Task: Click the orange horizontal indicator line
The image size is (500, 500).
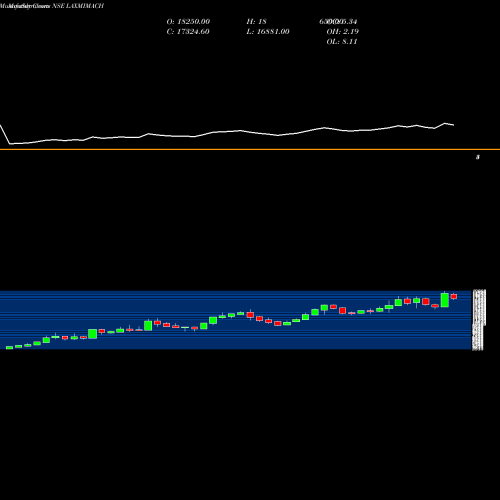Action: 250,149
